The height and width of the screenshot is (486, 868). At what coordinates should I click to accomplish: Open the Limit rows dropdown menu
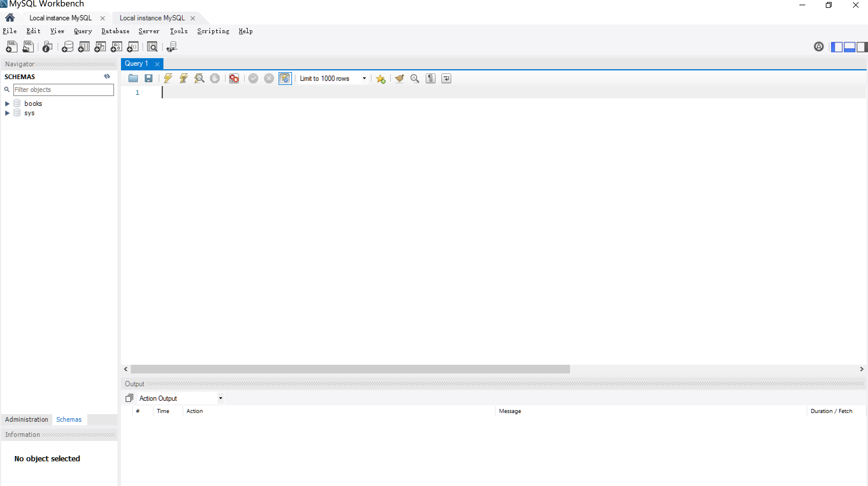click(364, 78)
